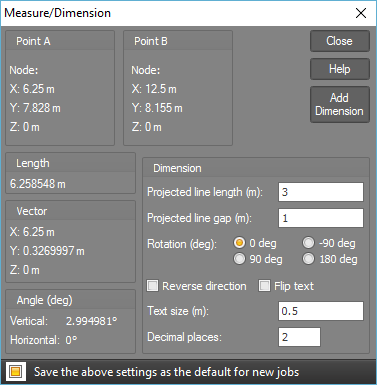The height and width of the screenshot is (385, 377).
Task: Click the Projected line gap field
Action: coord(321,218)
